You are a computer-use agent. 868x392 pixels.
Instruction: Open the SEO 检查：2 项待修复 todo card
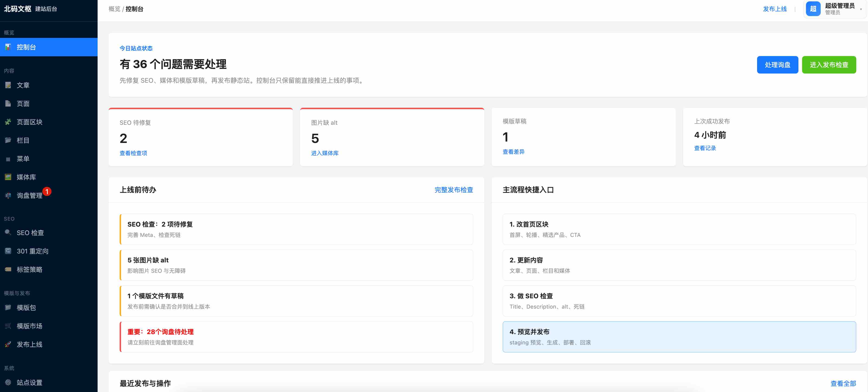coord(296,229)
